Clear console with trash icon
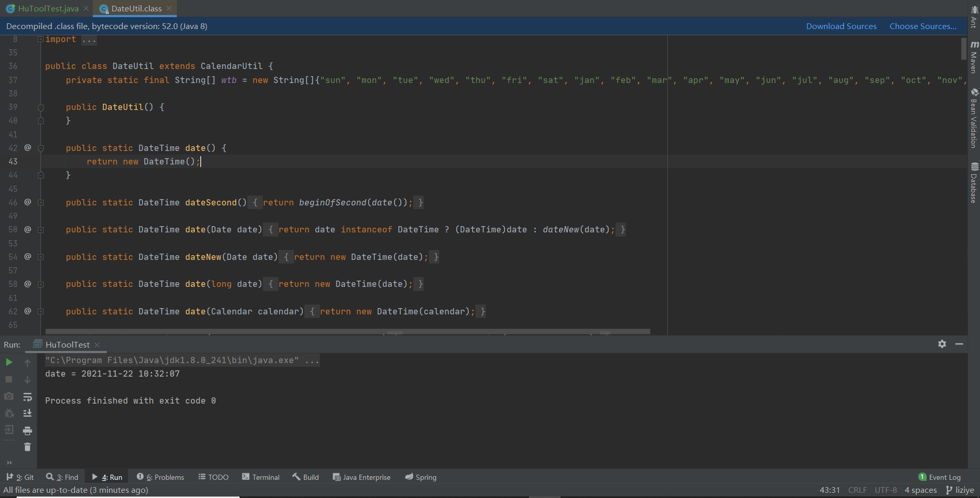This screenshot has height=498, width=980. pyautogui.click(x=27, y=447)
